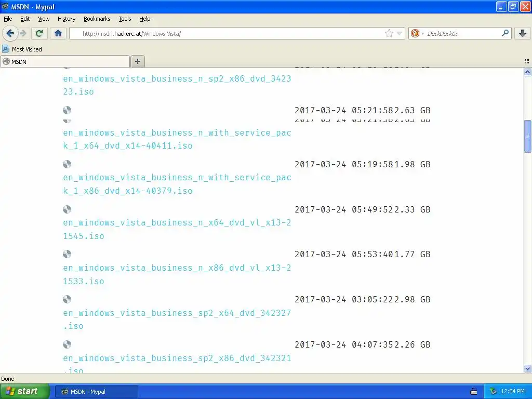Screen dimensions: 532x399
Task: Click the 2017-03-24 05:53:40 timestamp
Action: point(344,254)
